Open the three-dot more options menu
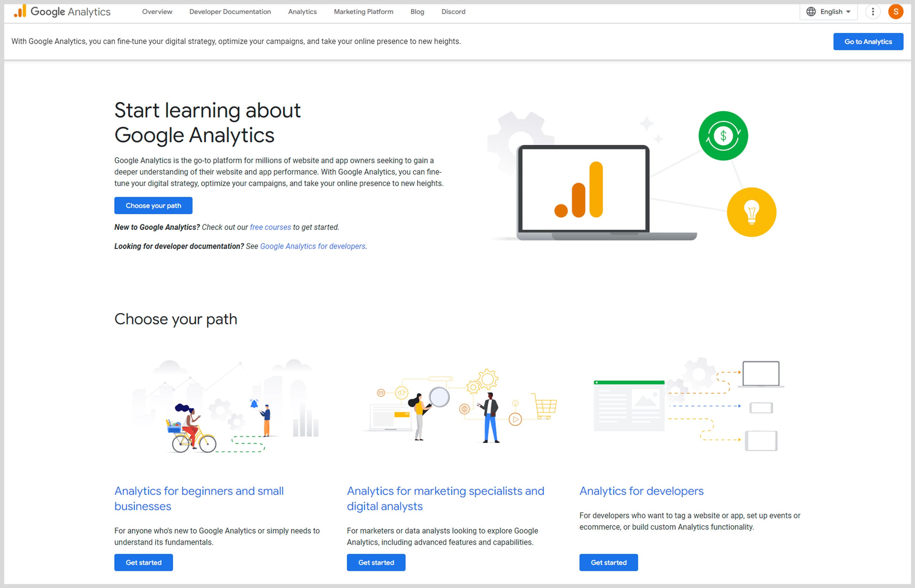The width and height of the screenshot is (915, 588). [x=873, y=12]
